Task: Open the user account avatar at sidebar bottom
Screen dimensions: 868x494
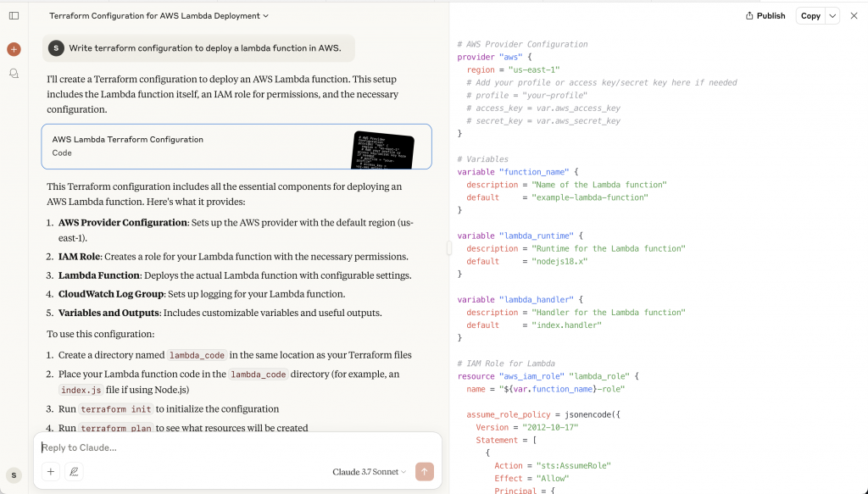Action: pyautogui.click(x=14, y=475)
